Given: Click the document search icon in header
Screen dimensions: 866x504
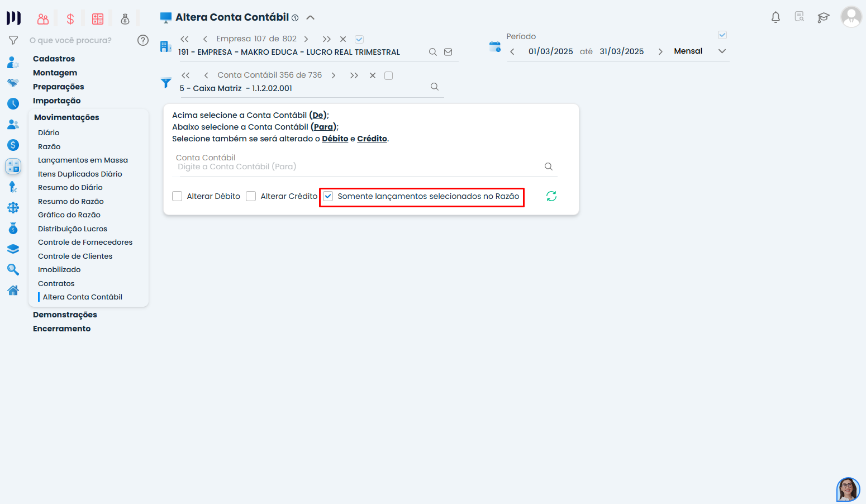Looking at the screenshot, I should click(800, 17).
